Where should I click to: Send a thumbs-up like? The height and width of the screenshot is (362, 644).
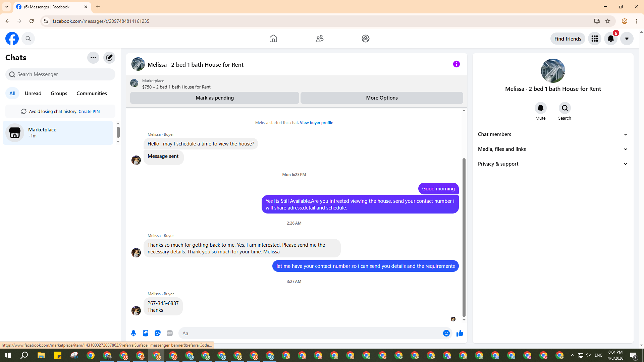tap(460, 333)
